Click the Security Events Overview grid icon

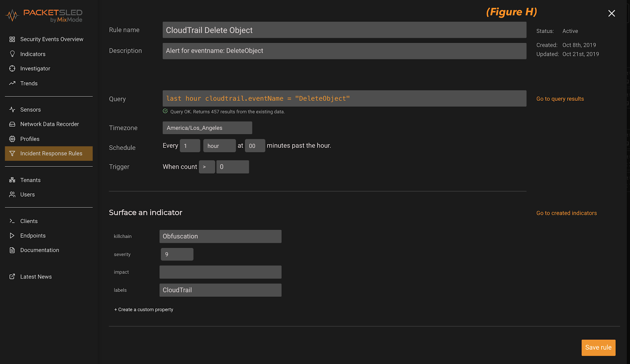[x=12, y=39]
